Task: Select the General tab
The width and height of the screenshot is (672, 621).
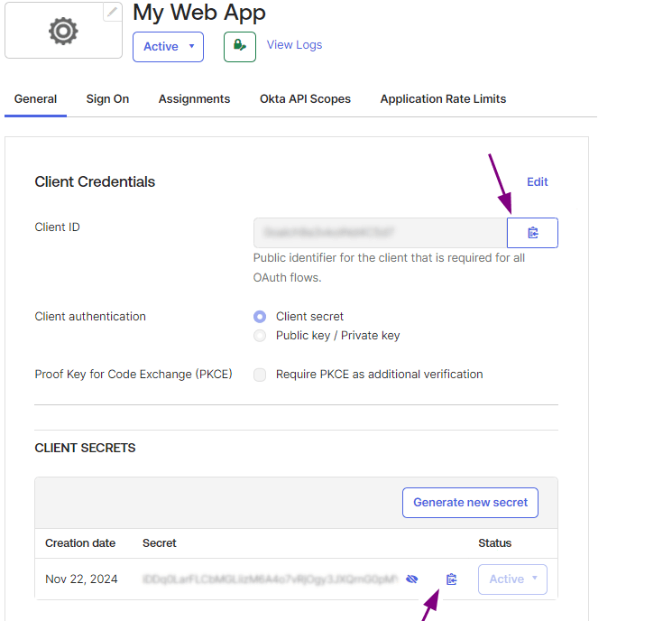Action: (35, 99)
